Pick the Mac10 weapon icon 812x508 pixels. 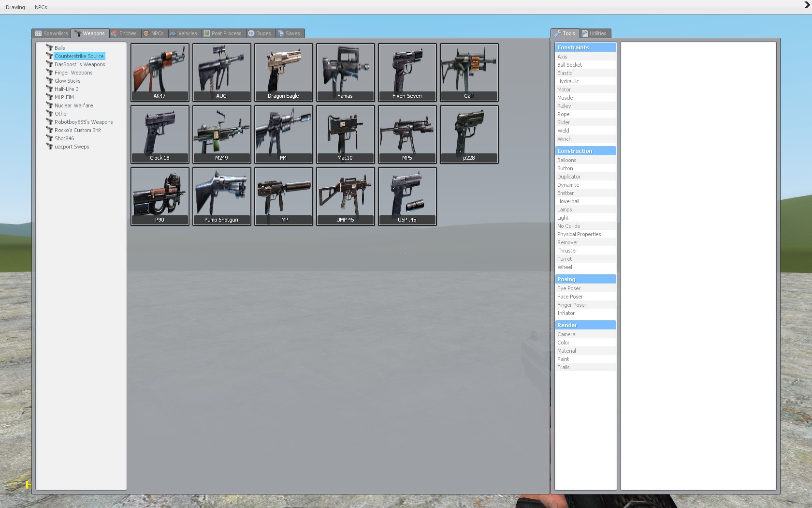tap(345, 134)
